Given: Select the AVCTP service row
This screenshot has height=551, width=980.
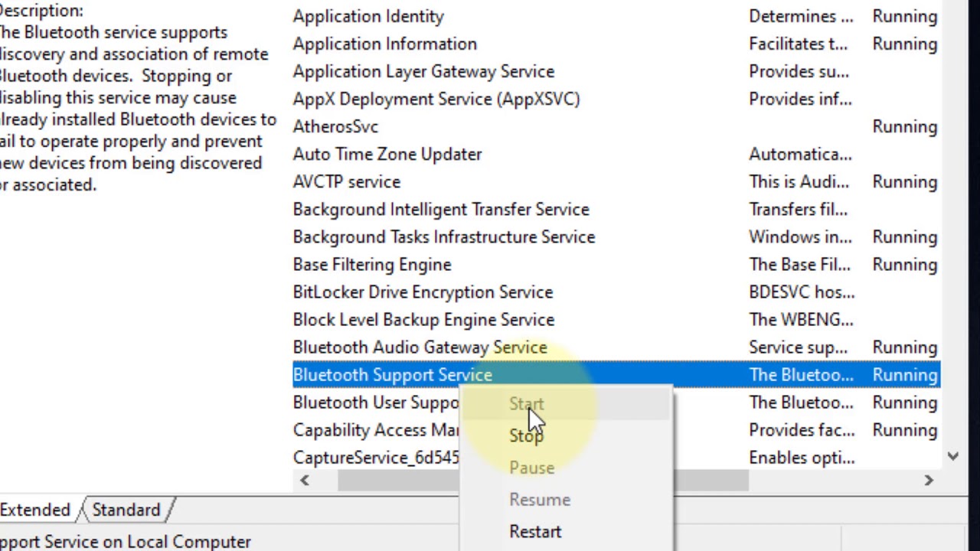Looking at the screenshot, I should (x=616, y=181).
